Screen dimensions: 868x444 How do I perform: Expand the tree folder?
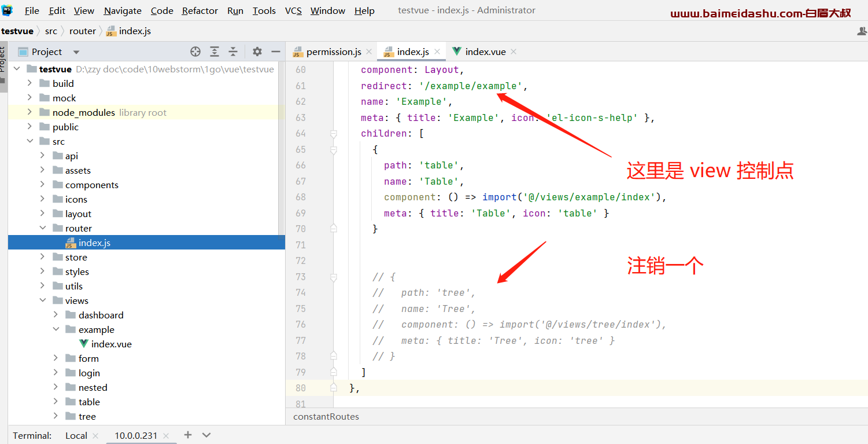56,416
